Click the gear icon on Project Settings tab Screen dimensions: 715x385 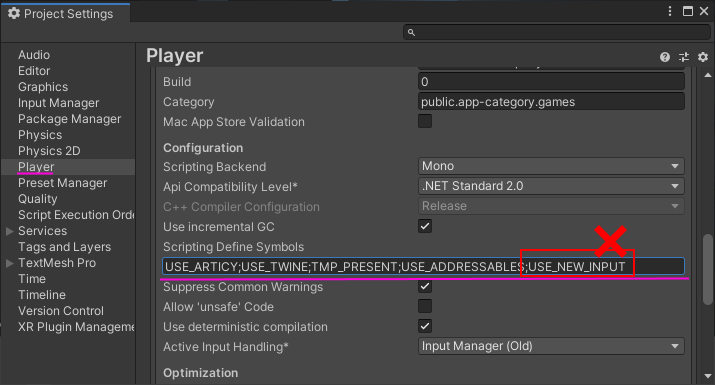(x=14, y=14)
